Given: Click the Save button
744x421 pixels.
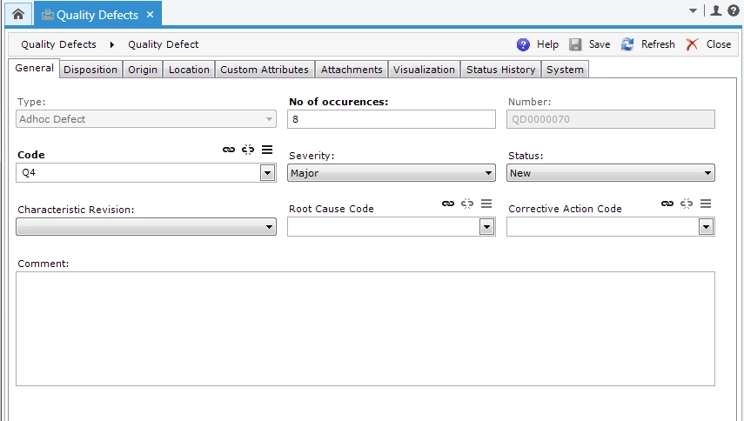Looking at the screenshot, I should pos(589,44).
